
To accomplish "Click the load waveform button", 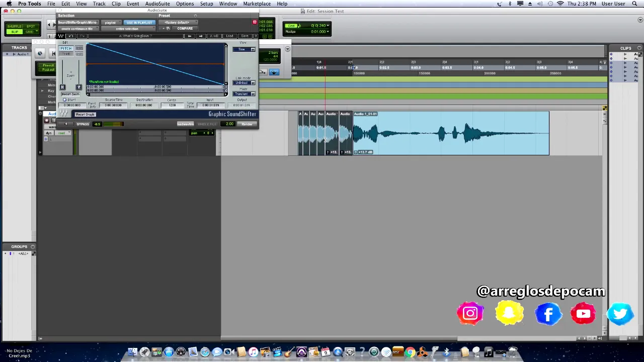I will 185,124.
